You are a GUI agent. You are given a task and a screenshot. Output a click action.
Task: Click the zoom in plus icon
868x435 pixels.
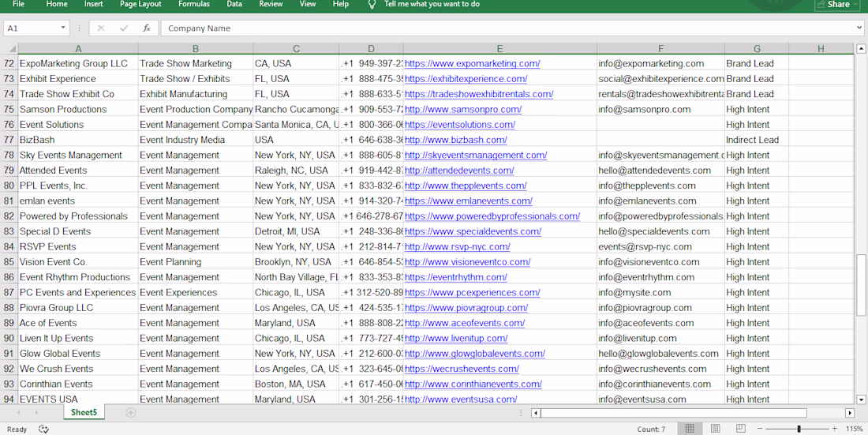pyautogui.click(x=834, y=429)
